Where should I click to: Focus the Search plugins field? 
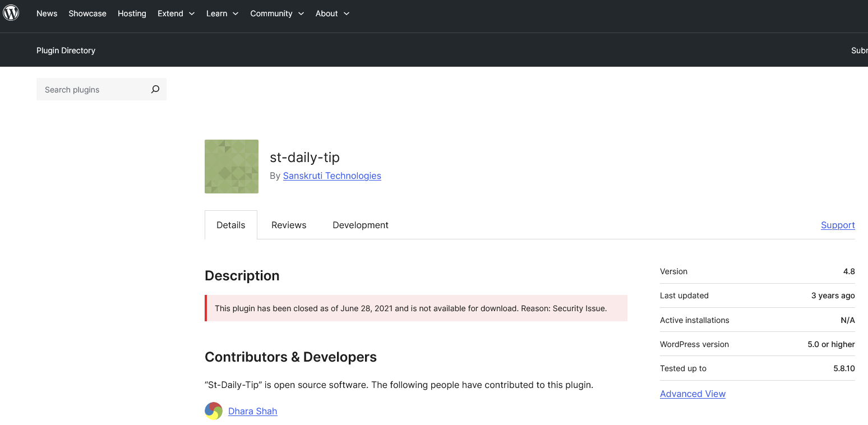click(x=101, y=89)
